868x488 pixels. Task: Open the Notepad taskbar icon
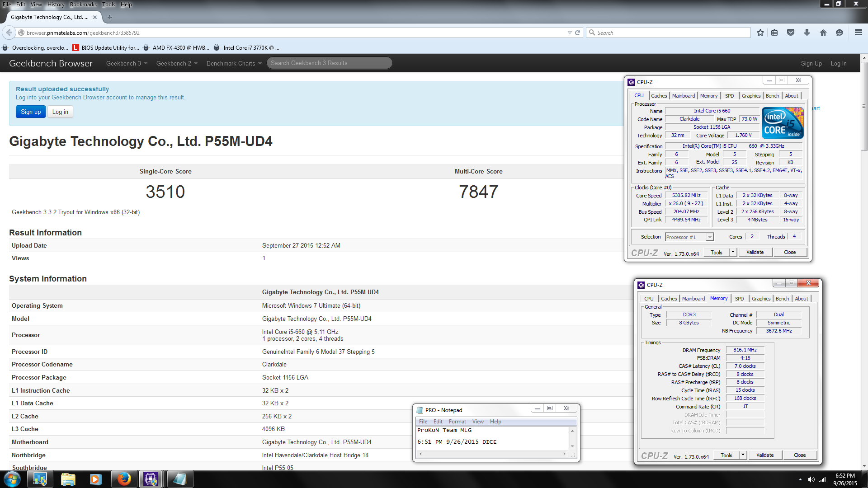click(179, 479)
